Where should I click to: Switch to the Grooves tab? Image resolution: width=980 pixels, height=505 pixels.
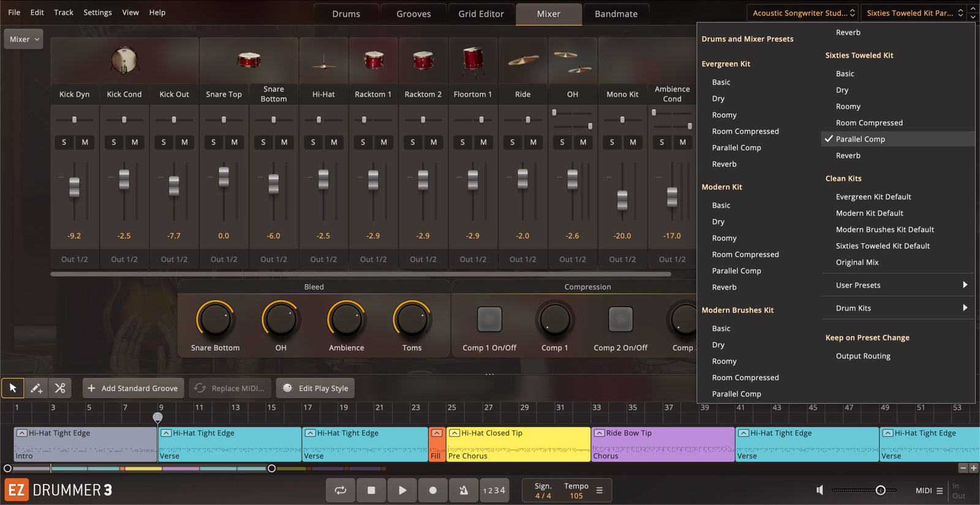pos(413,14)
